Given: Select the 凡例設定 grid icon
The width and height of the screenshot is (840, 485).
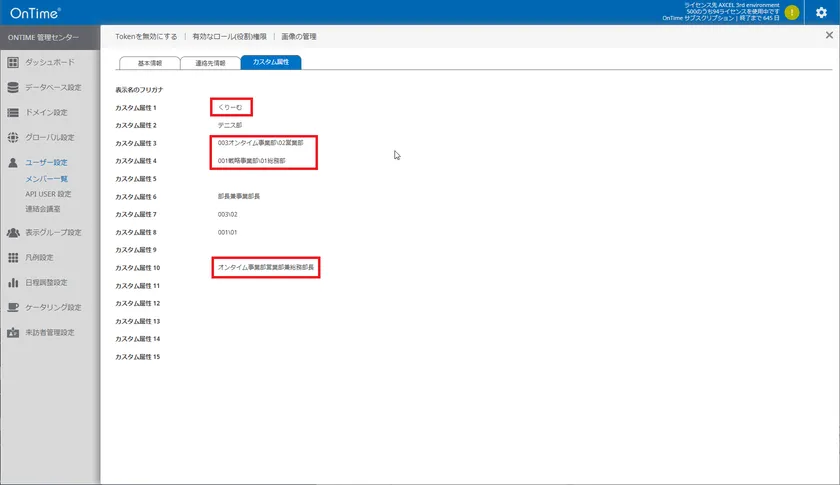Looking at the screenshot, I should click(13, 257).
